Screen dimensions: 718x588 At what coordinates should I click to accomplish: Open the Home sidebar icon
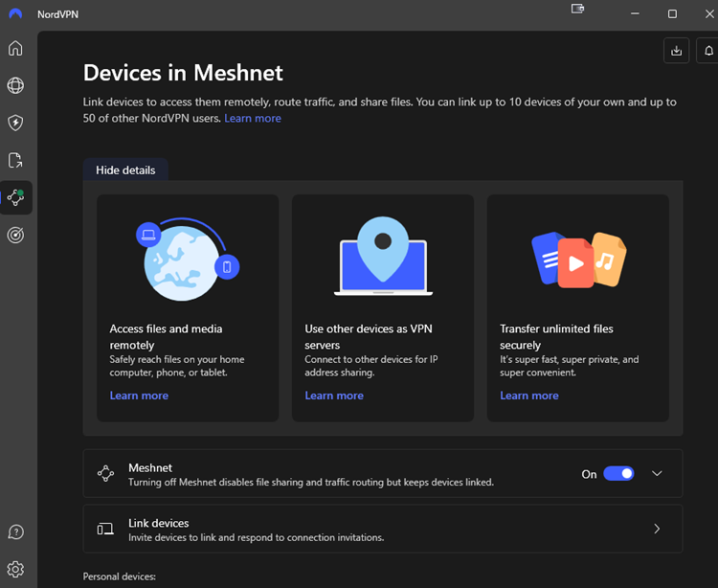(15, 48)
